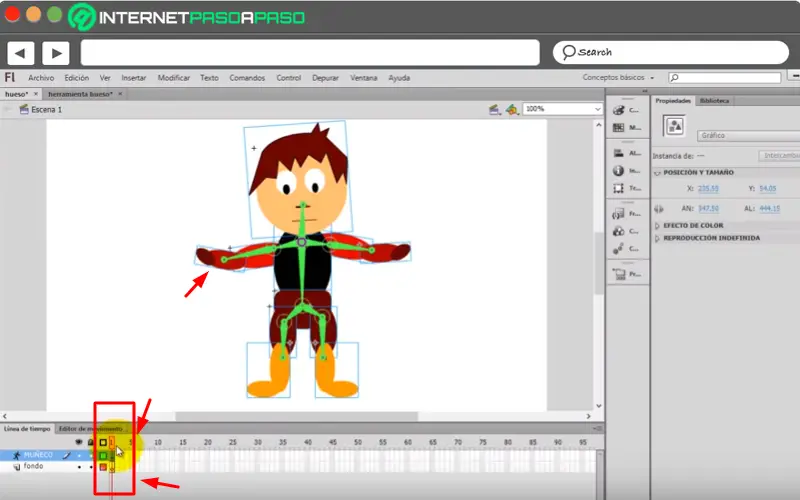Open the Ventana menu
Screen dimensions: 800x500
363,78
